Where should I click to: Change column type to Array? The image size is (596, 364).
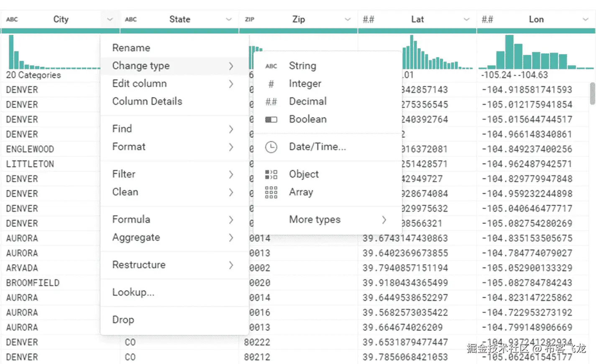[327, 192]
